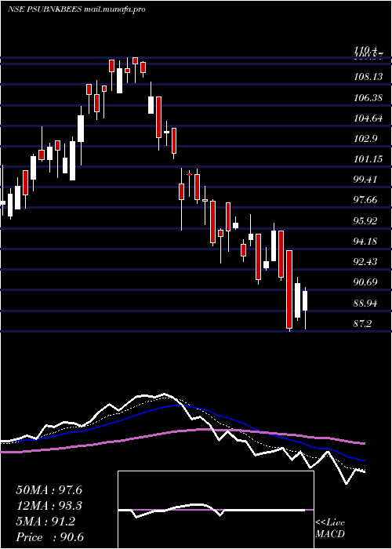The height and width of the screenshot is (549, 392).
Task: Click the Live MACD label
Action: point(330,529)
